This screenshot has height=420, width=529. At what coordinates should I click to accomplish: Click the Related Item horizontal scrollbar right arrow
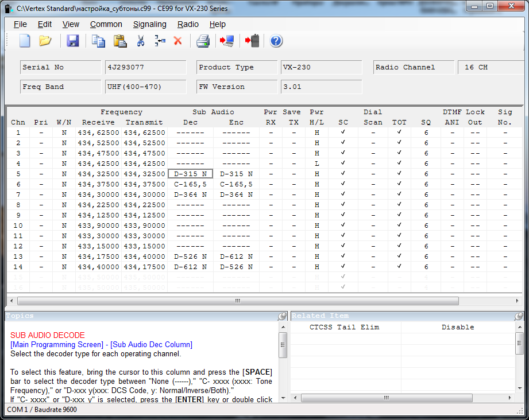coord(510,398)
